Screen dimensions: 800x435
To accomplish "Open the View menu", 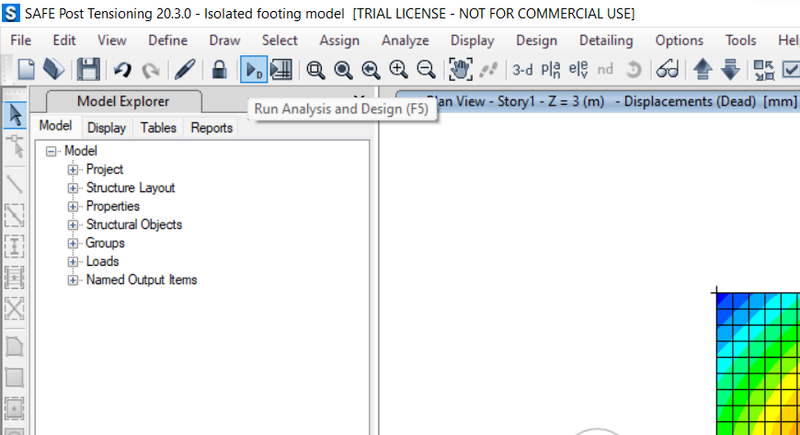I will [x=112, y=40].
